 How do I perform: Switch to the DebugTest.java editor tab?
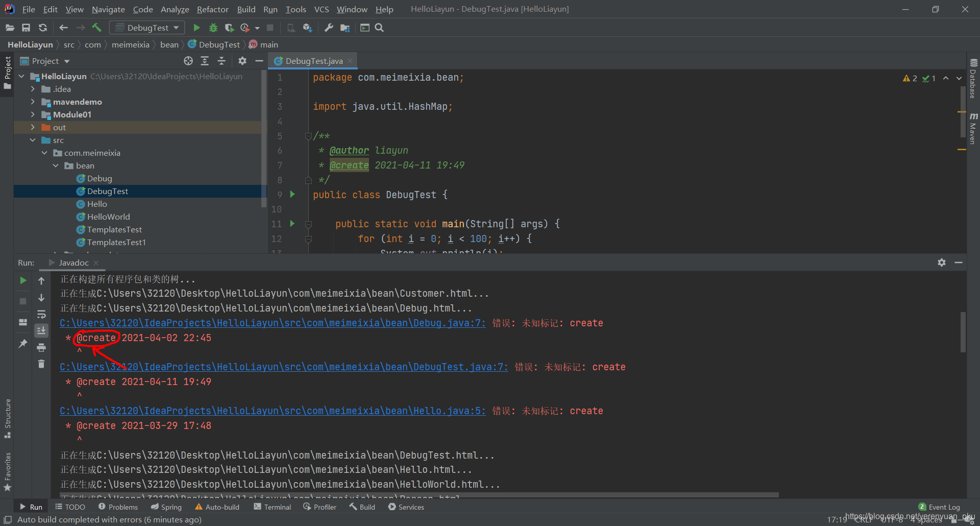313,61
